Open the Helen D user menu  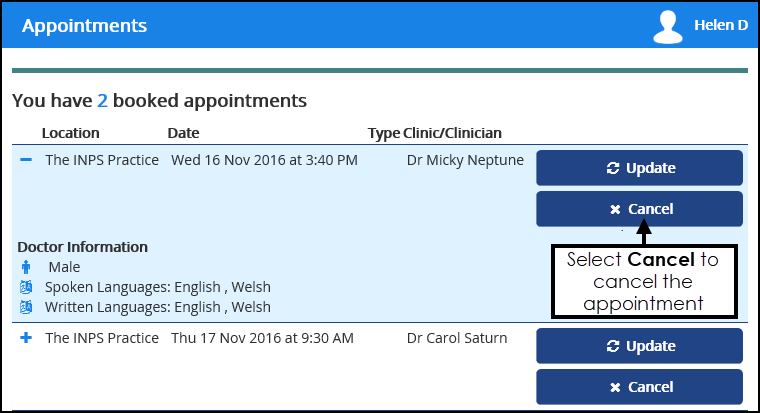coord(720,26)
